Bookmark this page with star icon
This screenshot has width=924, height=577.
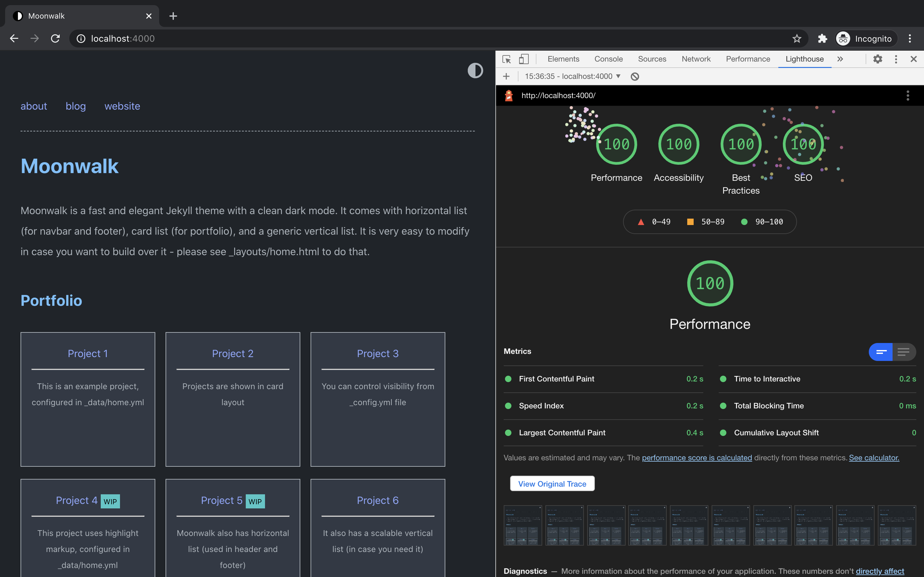797,38
